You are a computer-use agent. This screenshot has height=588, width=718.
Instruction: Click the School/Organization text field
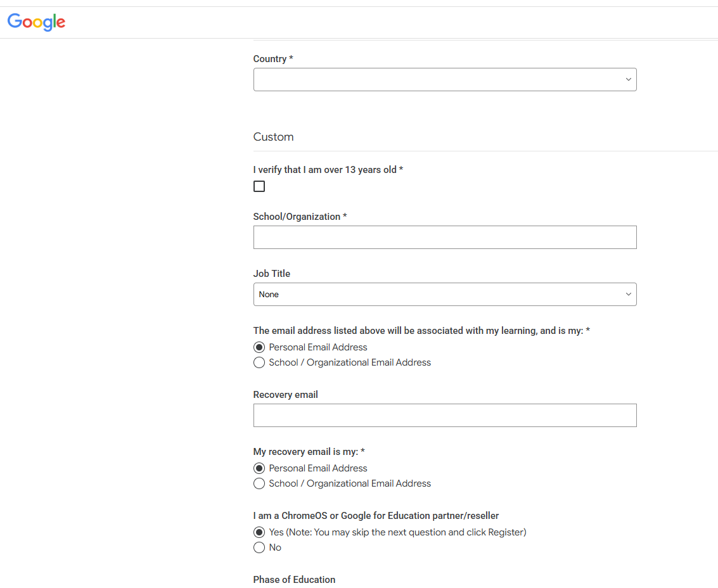[x=444, y=238]
